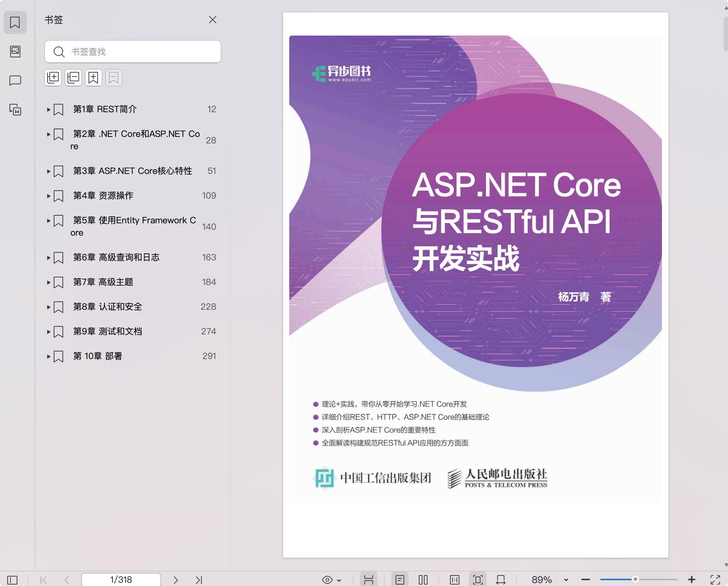The width and height of the screenshot is (728, 586).
Task: Go to 第8章 认证和安全
Action: point(107,307)
